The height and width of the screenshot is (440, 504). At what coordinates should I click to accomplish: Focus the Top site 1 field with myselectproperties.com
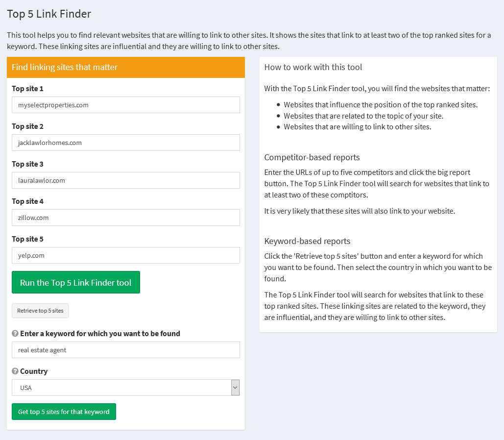[x=125, y=105]
